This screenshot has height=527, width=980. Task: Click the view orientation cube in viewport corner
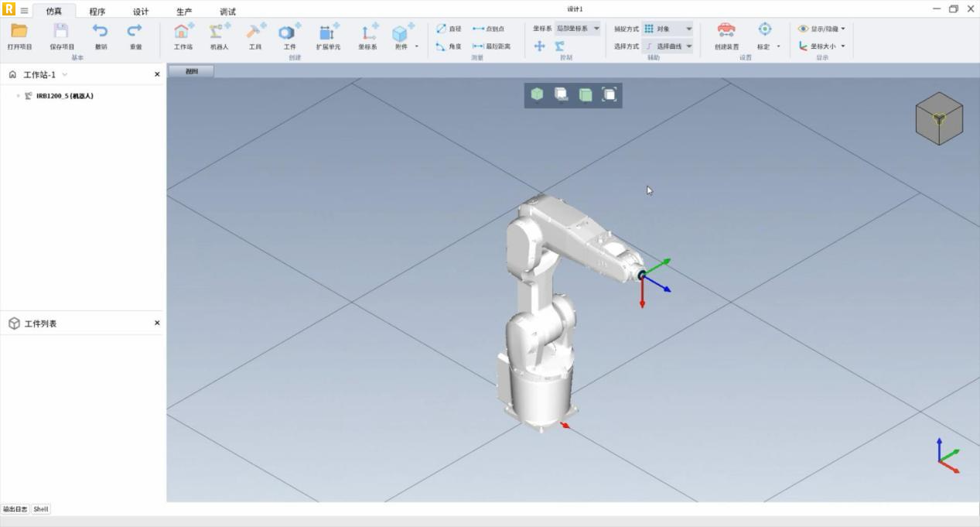point(939,118)
